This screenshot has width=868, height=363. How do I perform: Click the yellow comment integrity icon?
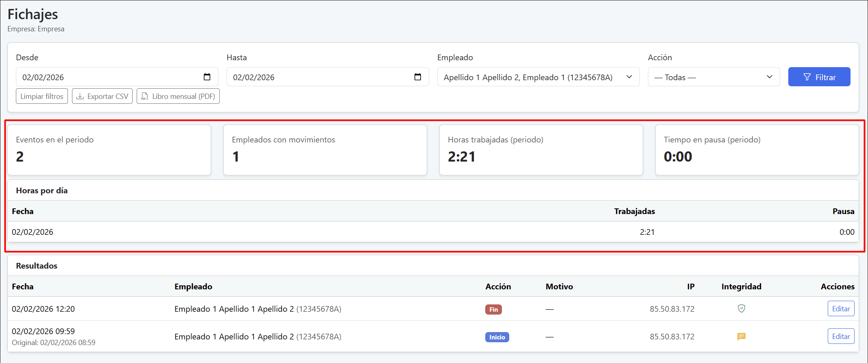coord(741,337)
